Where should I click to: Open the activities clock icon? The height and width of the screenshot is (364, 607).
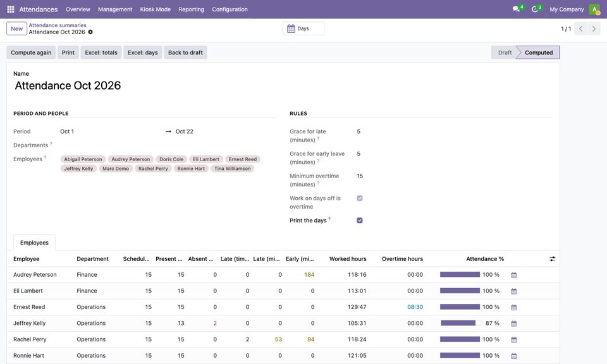(535, 9)
